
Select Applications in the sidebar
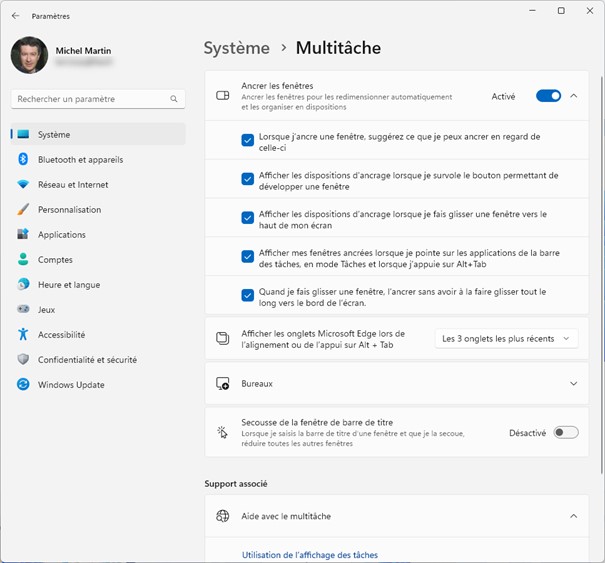point(61,235)
